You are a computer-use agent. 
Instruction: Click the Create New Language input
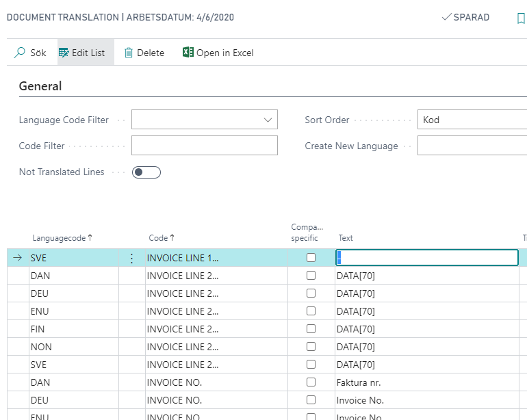click(472, 146)
